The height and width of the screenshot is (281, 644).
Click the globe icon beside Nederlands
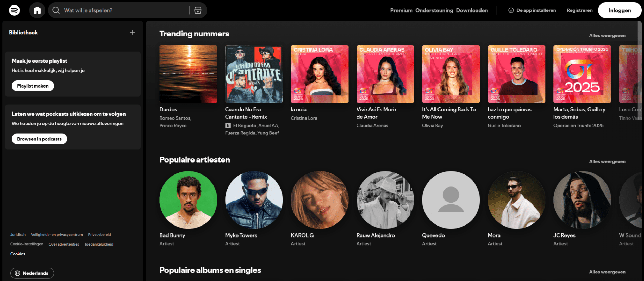click(x=17, y=273)
